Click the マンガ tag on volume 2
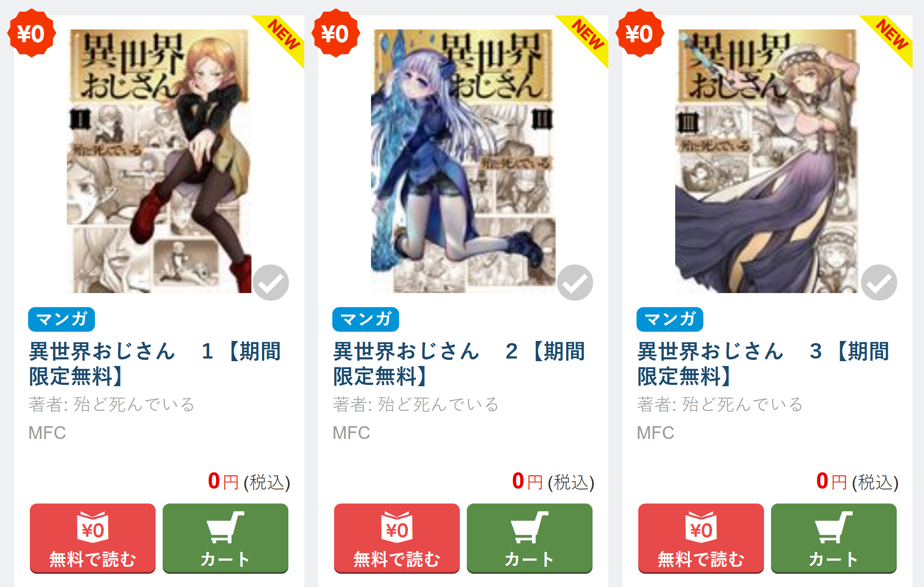Image resolution: width=924 pixels, height=587 pixels. (366, 319)
